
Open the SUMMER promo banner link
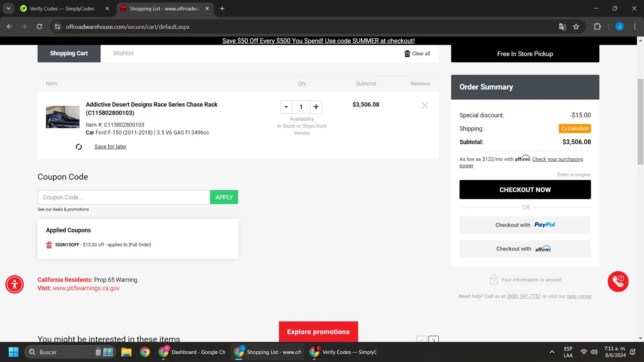pos(318,41)
